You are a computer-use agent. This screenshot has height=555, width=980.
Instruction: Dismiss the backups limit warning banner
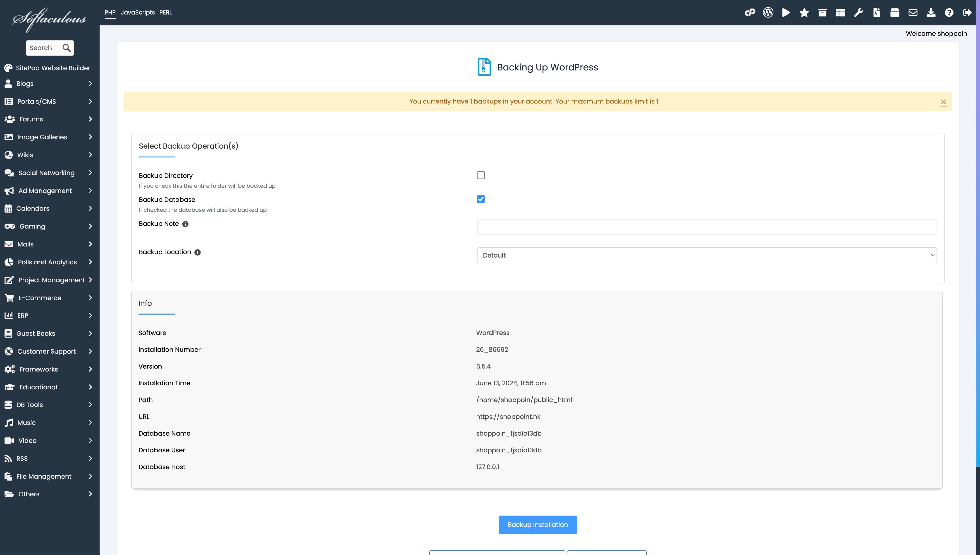coord(943,102)
